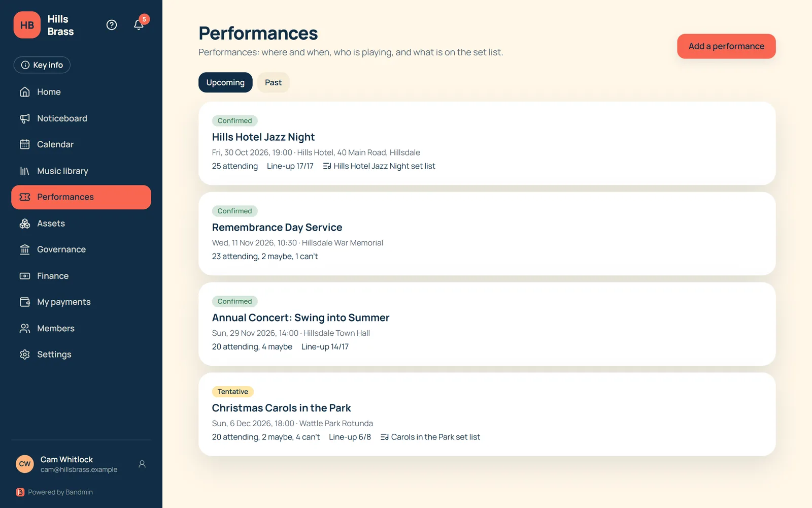The image size is (812, 508).
Task: Open the Remembrance Day Service performance card
Action: [x=487, y=234]
